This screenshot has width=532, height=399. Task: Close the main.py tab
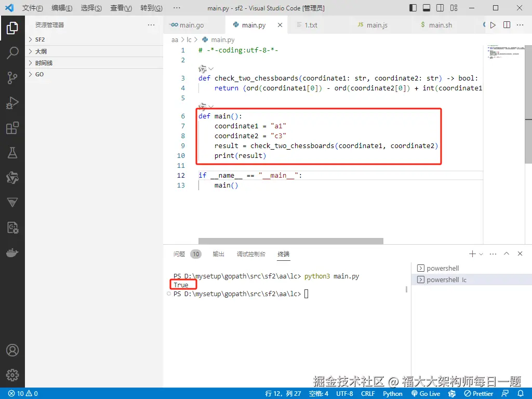280,25
